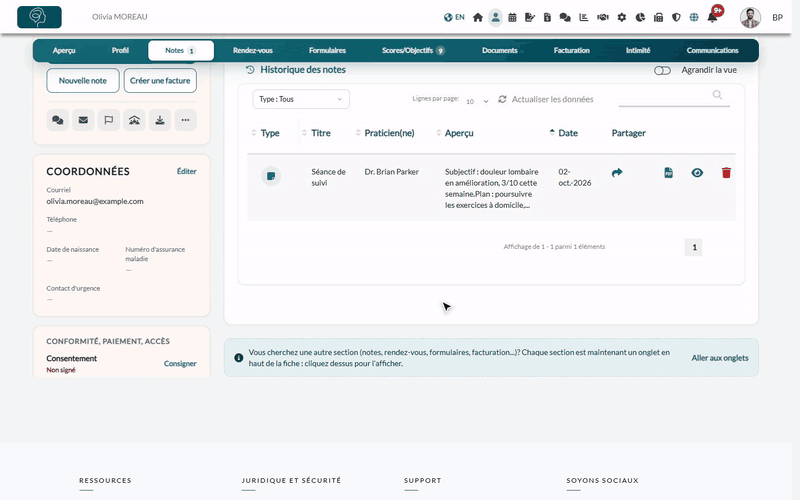The height and width of the screenshot is (500, 800).
Task: Switch to the Scores/Objectifs tab
Action: coord(413,51)
